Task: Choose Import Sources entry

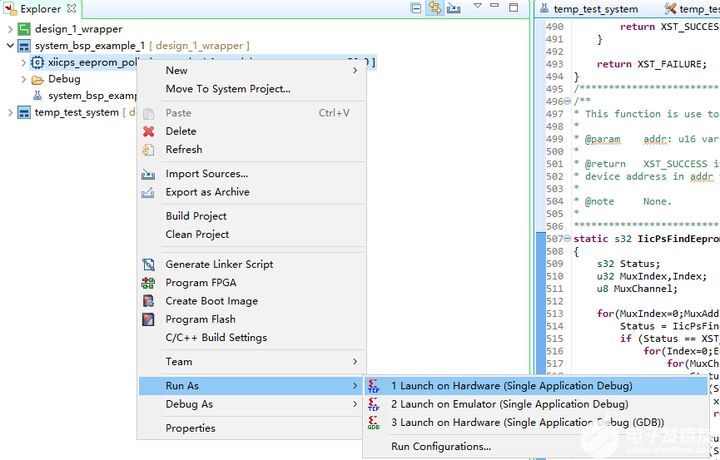Action: (x=252, y=174)
